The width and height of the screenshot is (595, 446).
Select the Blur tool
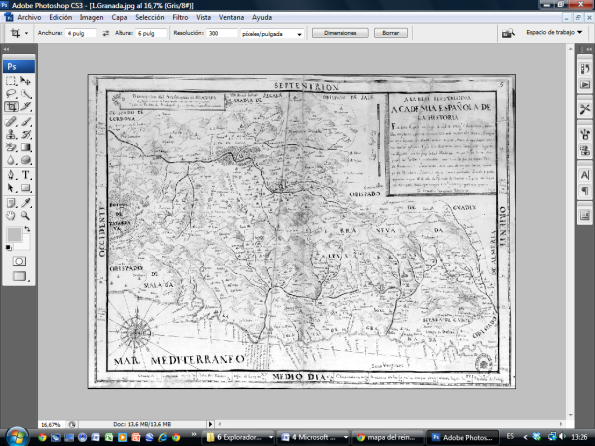(x=11, y=160)
